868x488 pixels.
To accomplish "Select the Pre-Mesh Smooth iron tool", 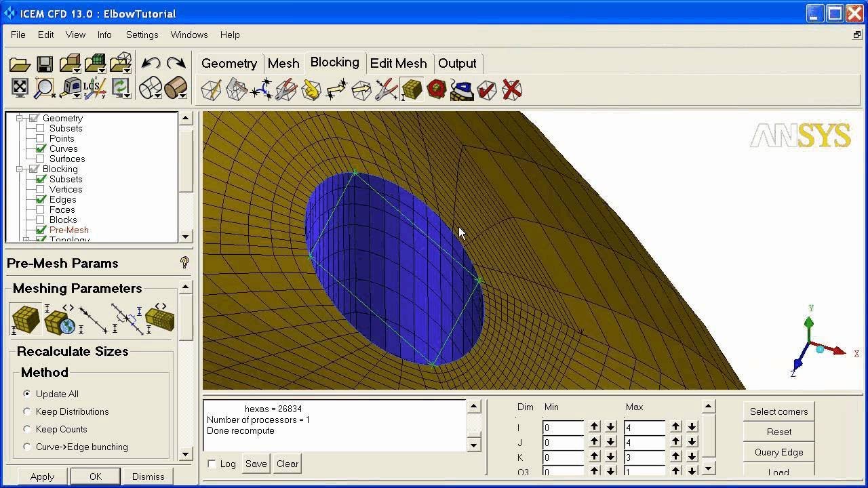I will point(462,90).
